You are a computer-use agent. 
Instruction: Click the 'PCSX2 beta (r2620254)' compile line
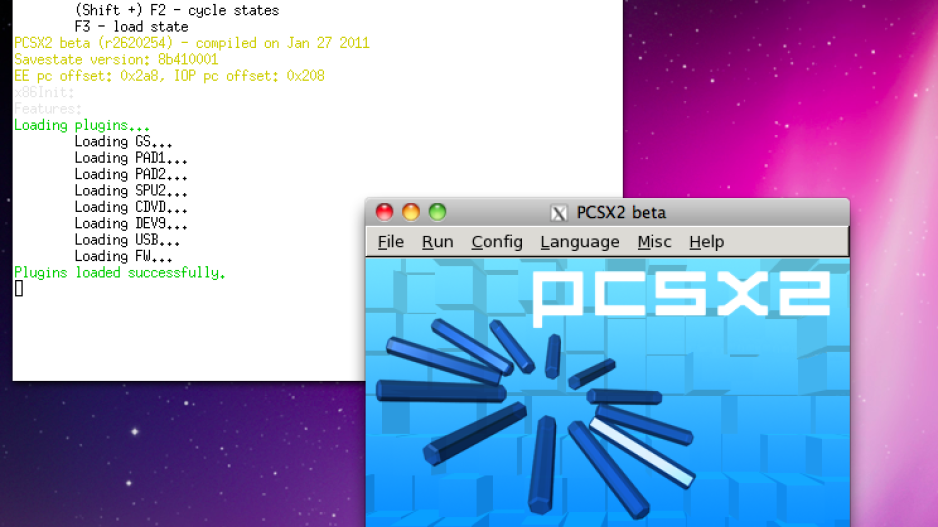point(191,44)
